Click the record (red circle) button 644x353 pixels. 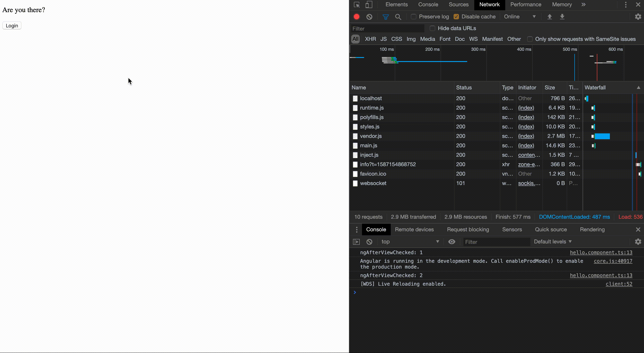pos(356,17)
